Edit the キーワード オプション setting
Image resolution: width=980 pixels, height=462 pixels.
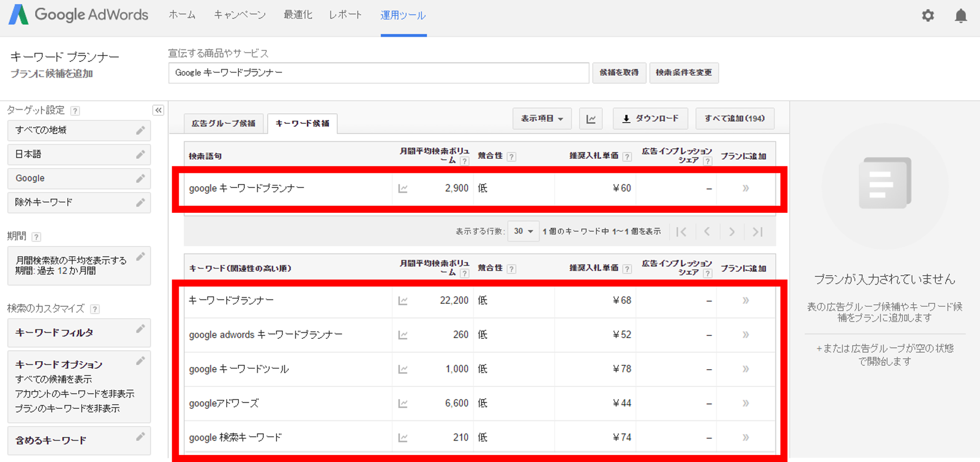tap(140, 361)
